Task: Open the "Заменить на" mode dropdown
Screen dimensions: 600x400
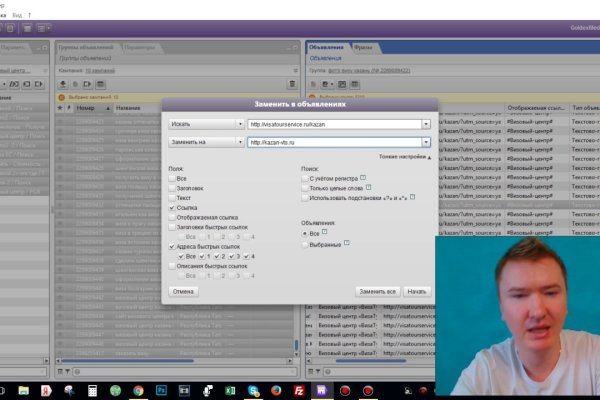Action: (x=204, y=143)
